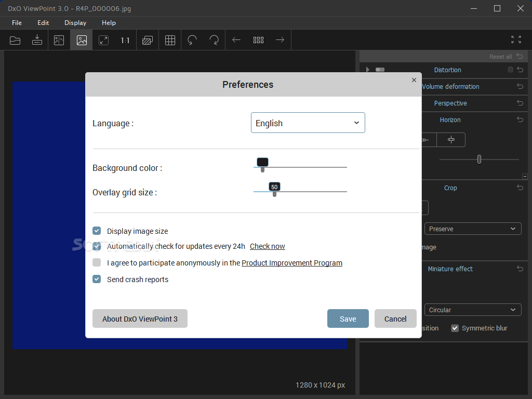Open the Edit menu
Screen dimensions: 532x399
tap(43, 23)
